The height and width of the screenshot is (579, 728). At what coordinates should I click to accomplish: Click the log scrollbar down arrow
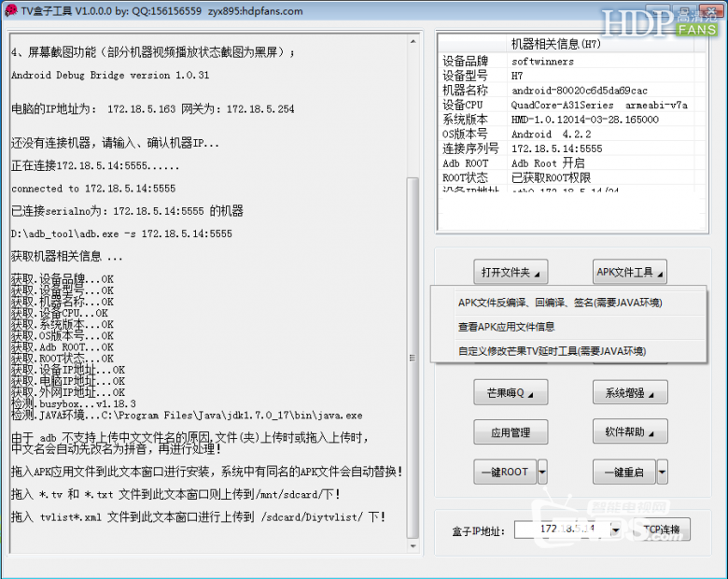click(x=413, y=546)
